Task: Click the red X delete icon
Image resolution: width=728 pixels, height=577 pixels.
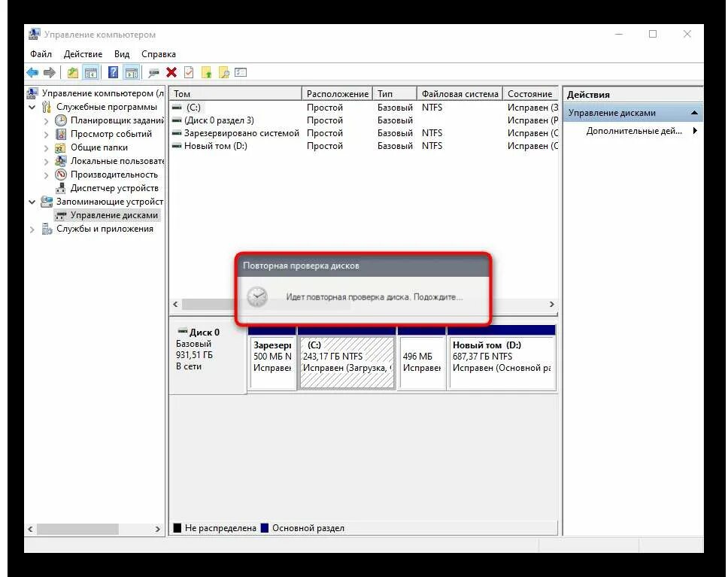Action: (x=171, y=72)
